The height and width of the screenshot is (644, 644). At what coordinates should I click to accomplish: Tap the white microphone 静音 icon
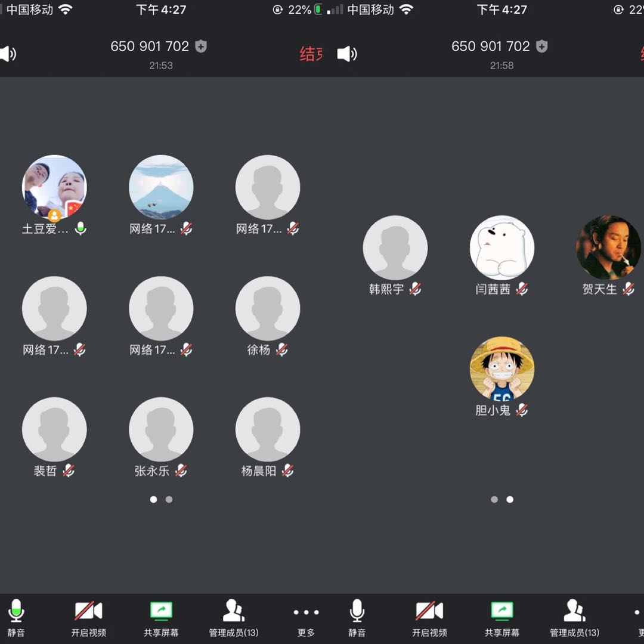(357, 612)
